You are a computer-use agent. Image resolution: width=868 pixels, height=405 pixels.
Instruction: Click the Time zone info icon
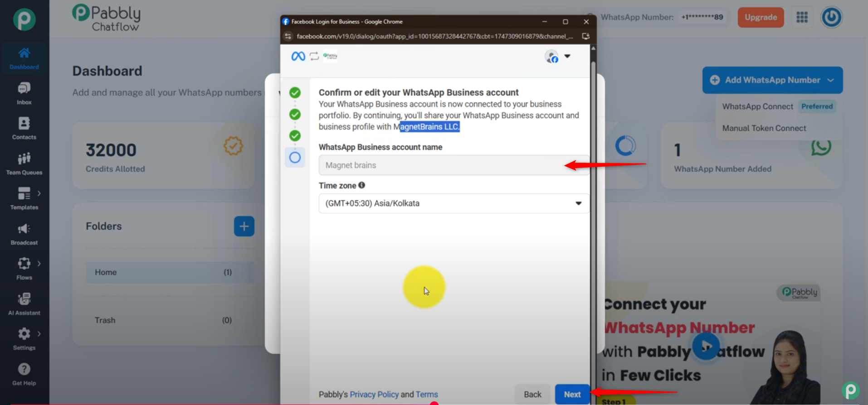[x=361, y=185]
